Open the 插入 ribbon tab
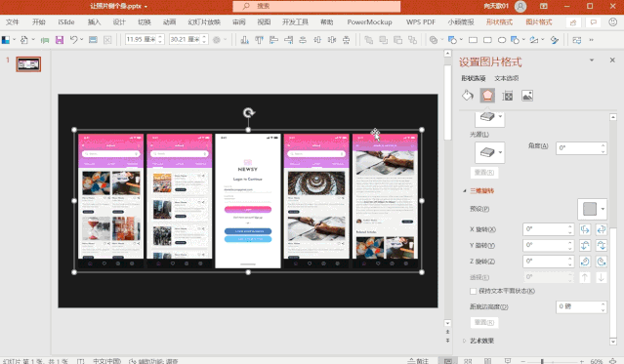624x364 pixels. pyautogui.click(x=95, y=22)
